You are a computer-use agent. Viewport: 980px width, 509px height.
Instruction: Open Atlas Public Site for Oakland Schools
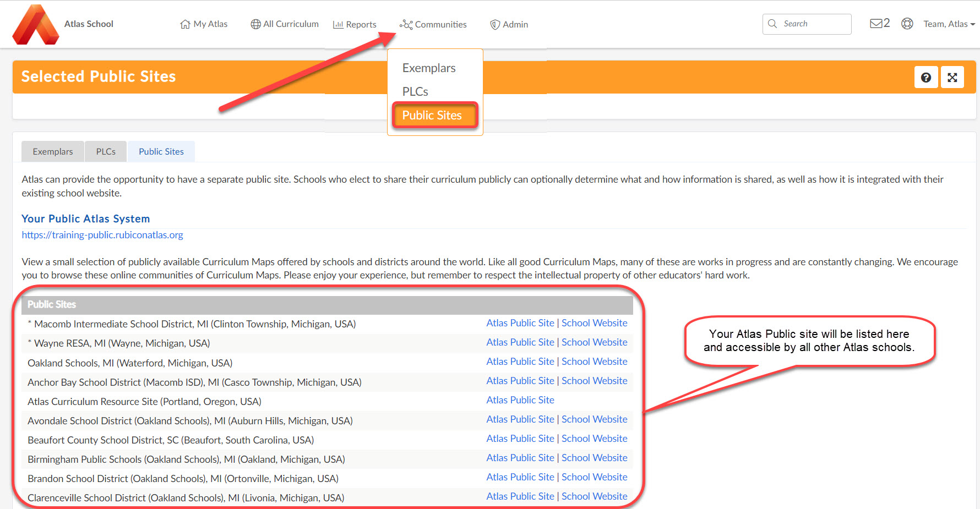[x=520, y=362]
